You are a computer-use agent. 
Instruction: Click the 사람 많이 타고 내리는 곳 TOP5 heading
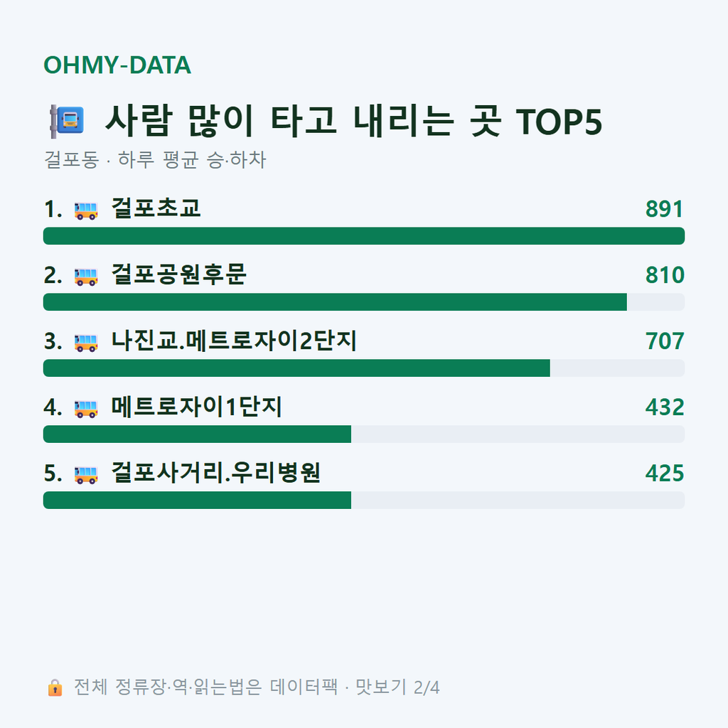point(354,121)
